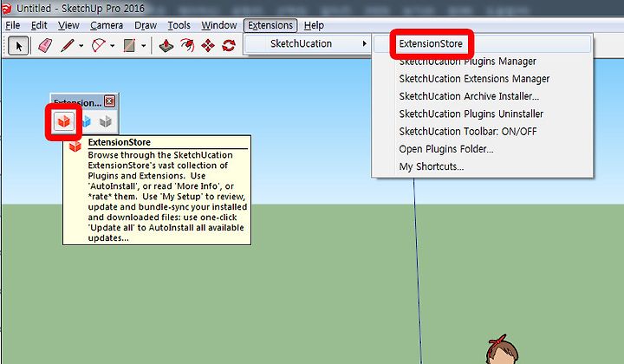Expand the Arc tool dropdown arrow
Image resolution: width=624 pixels, height=364 pixels.
[x=112, y=46]
